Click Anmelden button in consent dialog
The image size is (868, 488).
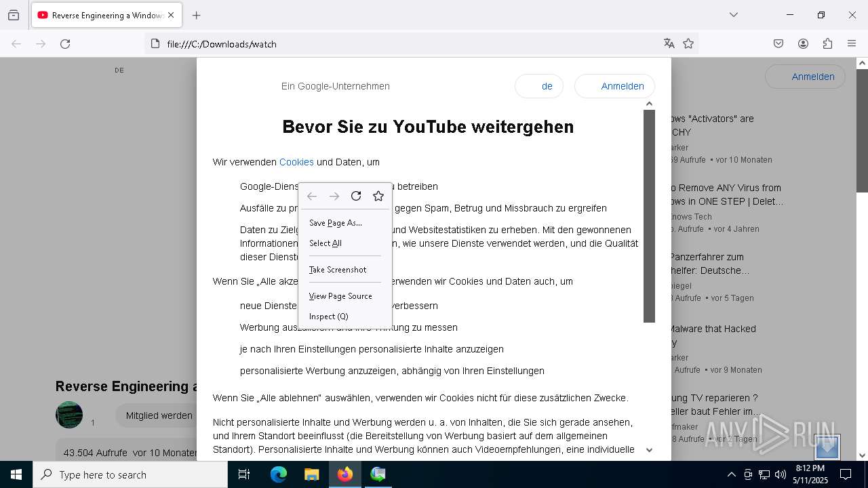click(x=614, y=86)
